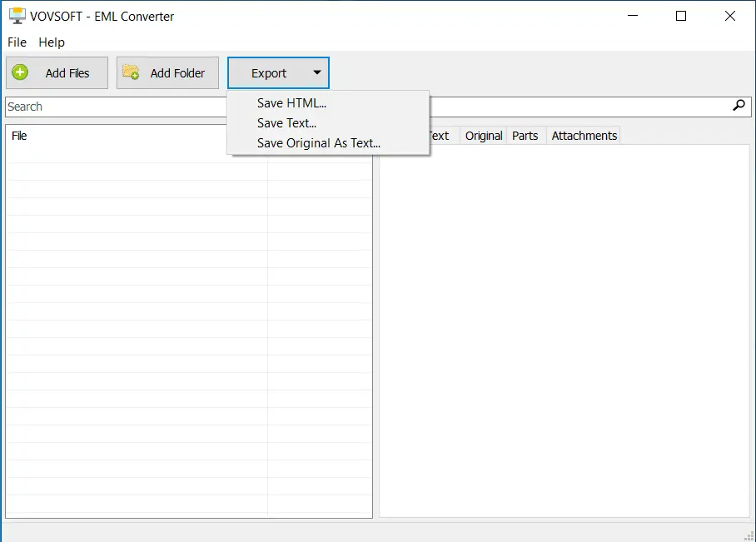This screenshot has width=756, height=542.
Task: Open the Attachments tab
Action: point(584,136)
